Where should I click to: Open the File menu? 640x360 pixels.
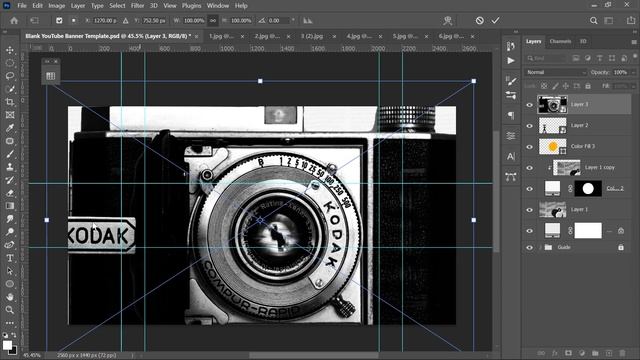click(22, 6)
